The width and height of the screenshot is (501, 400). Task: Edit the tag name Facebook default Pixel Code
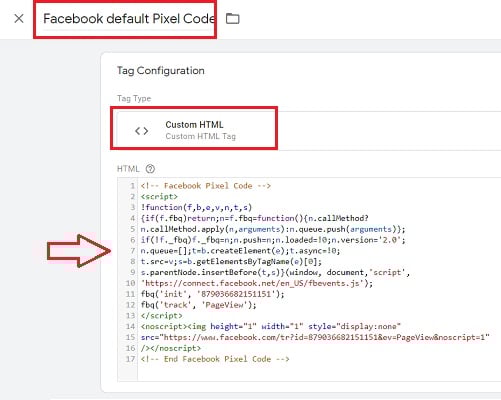(129, 19)
